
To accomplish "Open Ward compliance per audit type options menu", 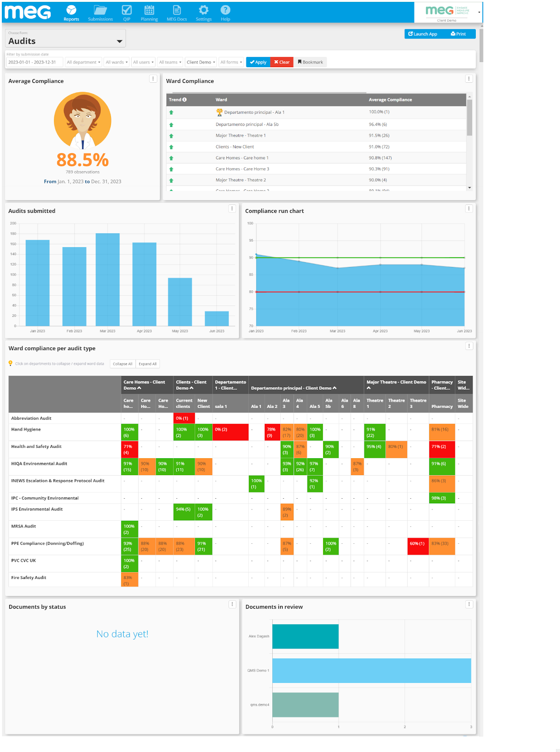I will [469, 346].
